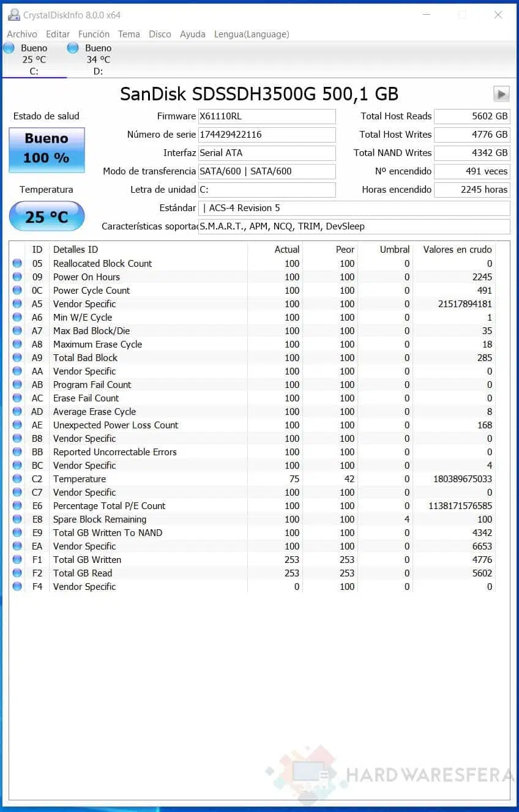
Task: Click the supported features field
Action: coord(354,226)
